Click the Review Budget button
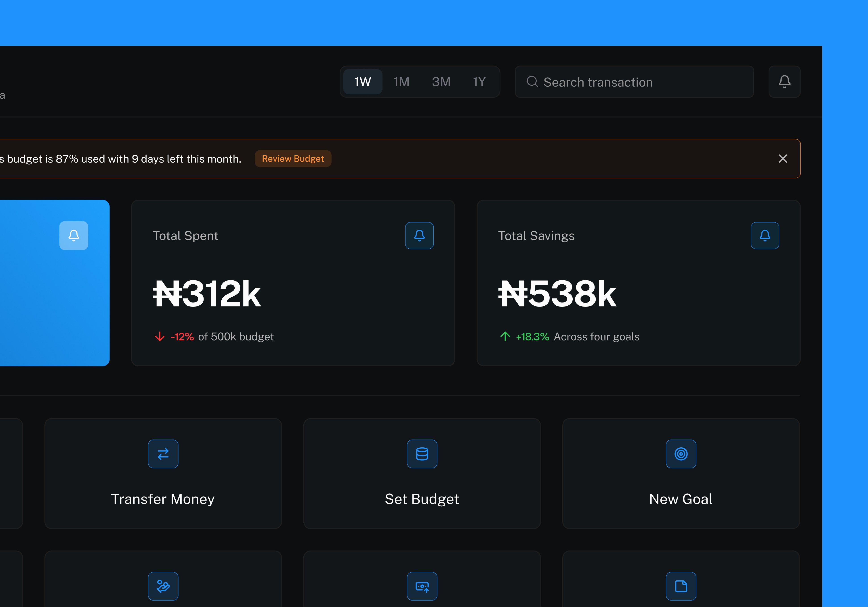This screenshot has height=607, width=868. click(293, 159)
